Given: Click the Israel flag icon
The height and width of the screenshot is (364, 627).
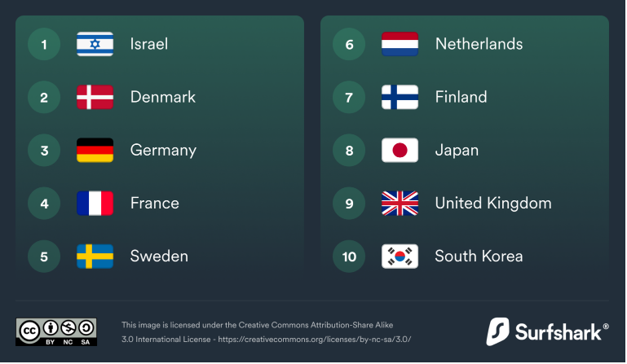Looking at the screenshot, I should 95,44.
